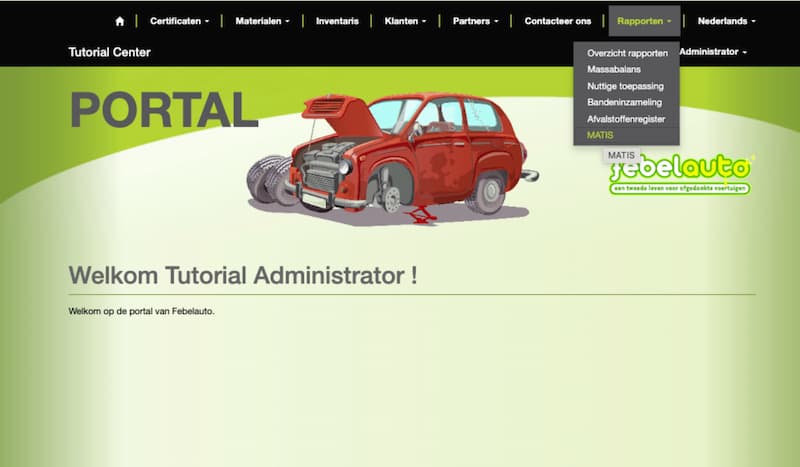
Task: Click the Febelauto logo
Action: click(x=681, y=175)
